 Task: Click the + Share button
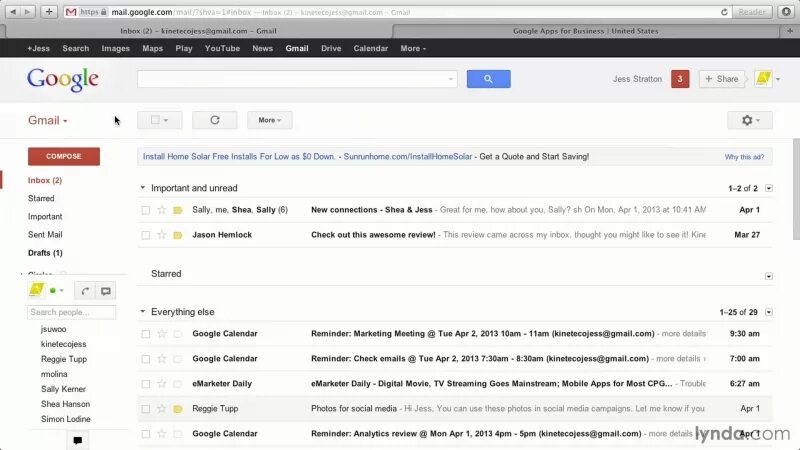[721, 79]
